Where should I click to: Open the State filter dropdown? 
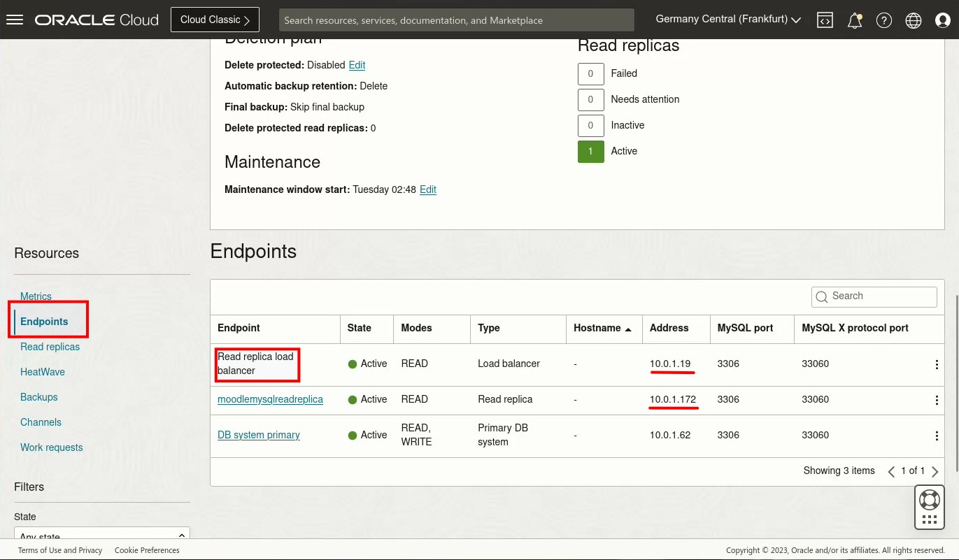click(x=102, y=536)
